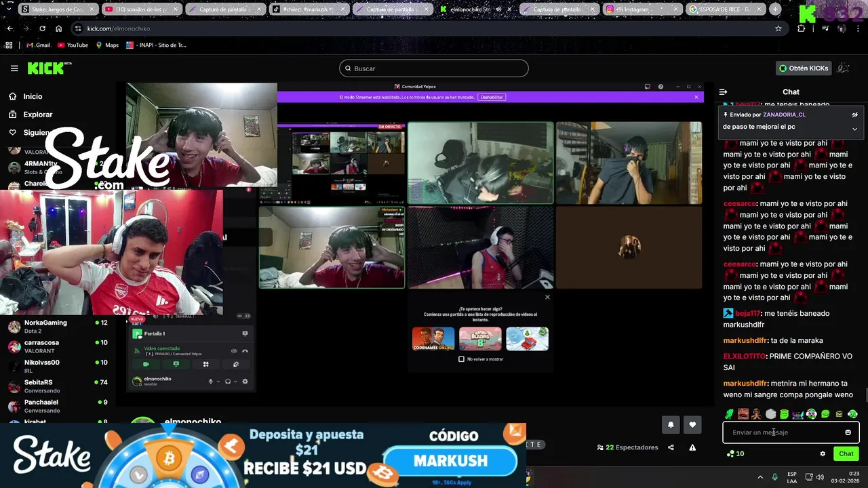Screen dimensions: 868x488
Task: Click the heart follow button
Action: (x=692, y=425)
